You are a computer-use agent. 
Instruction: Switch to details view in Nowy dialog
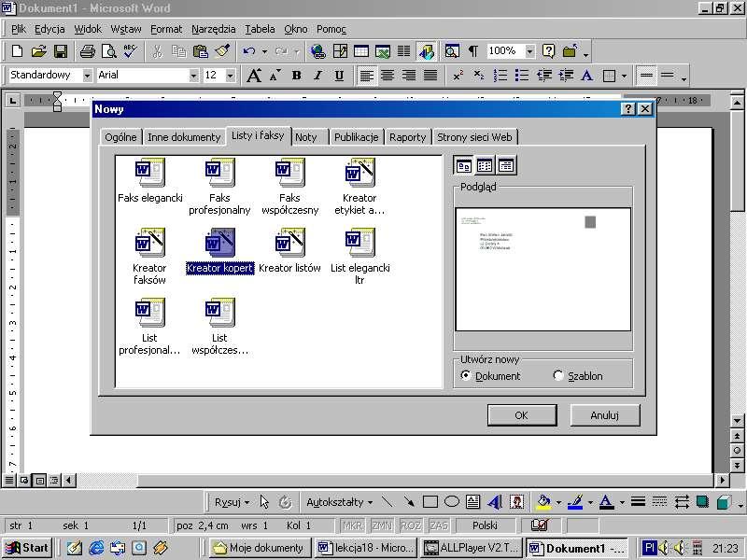[506, 166]
